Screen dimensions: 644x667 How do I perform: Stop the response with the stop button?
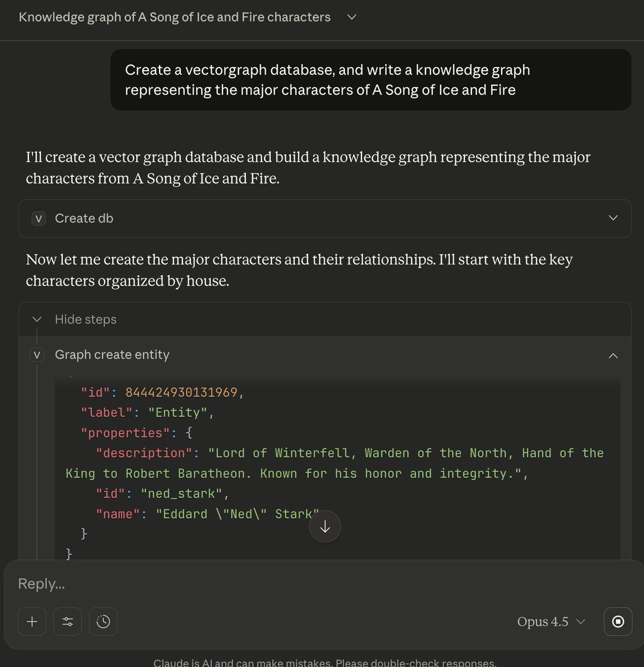tap(618, 621)
